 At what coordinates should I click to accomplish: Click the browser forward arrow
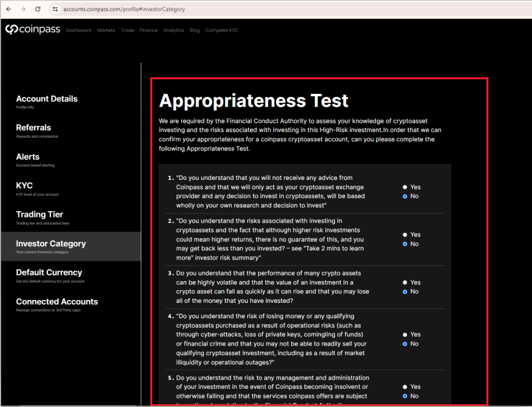click(x=23, y=9)
